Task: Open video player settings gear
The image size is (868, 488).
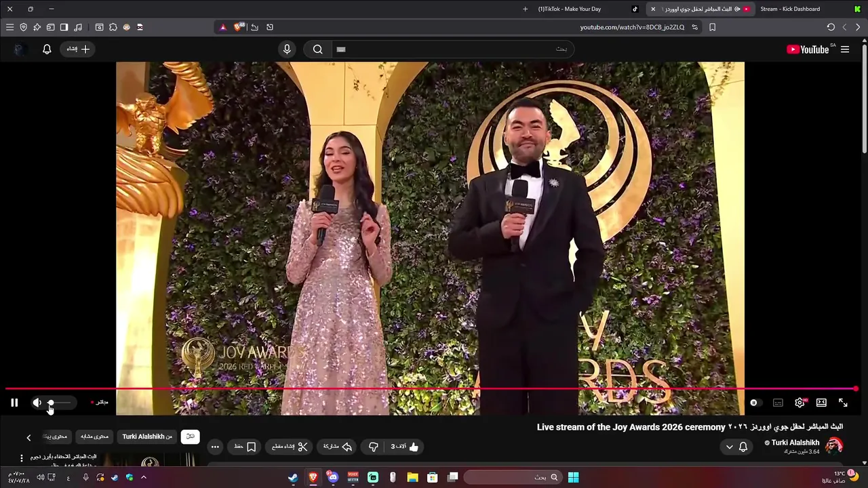Action: point(800,403)
